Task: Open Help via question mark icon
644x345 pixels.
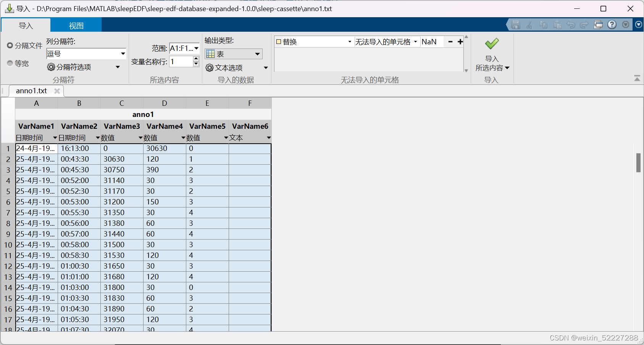Action: coord(612,25)
